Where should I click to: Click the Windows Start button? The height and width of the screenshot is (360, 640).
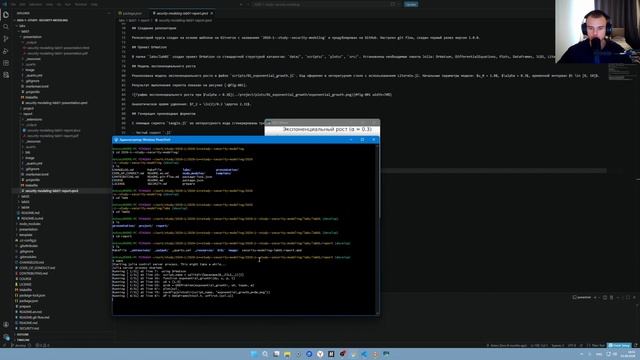point(254,354)
